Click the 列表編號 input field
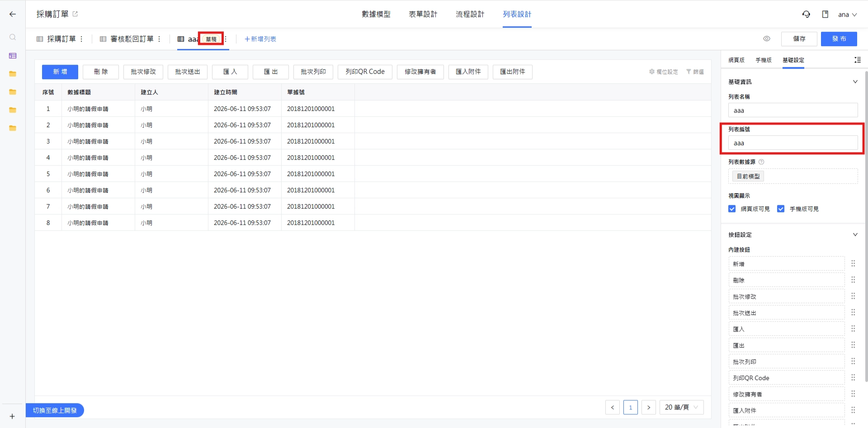The height and width of the screenshot is (428, 868). tap(793, 143)
